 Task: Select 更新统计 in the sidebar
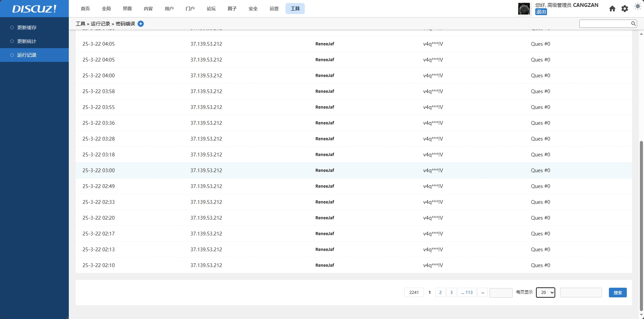[27, 41]
